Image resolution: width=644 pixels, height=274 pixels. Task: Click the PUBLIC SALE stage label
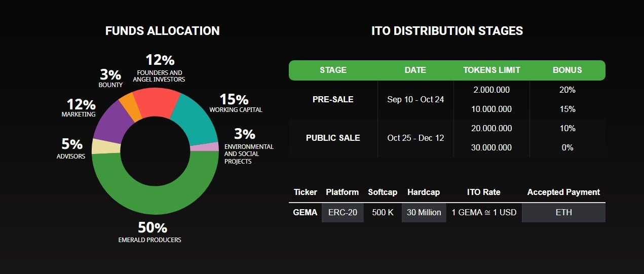333,138
